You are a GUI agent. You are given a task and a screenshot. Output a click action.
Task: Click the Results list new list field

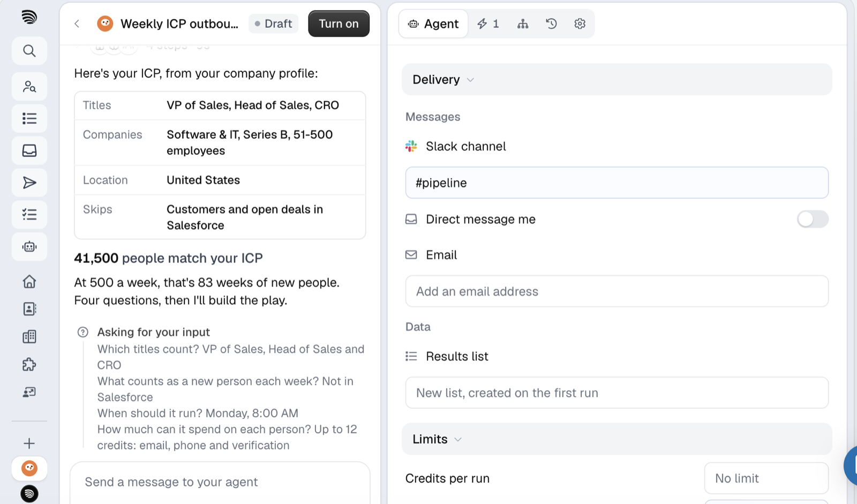tap(617, 393)
